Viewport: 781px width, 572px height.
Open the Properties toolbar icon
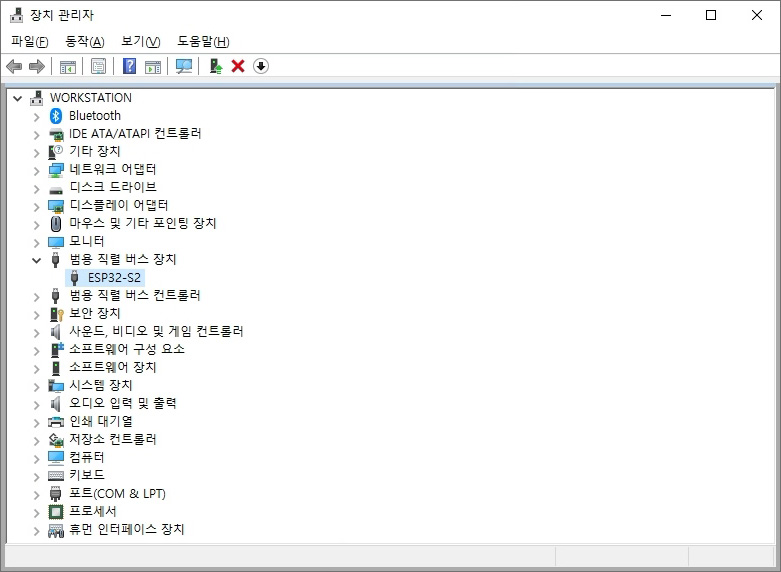point(99,66)
